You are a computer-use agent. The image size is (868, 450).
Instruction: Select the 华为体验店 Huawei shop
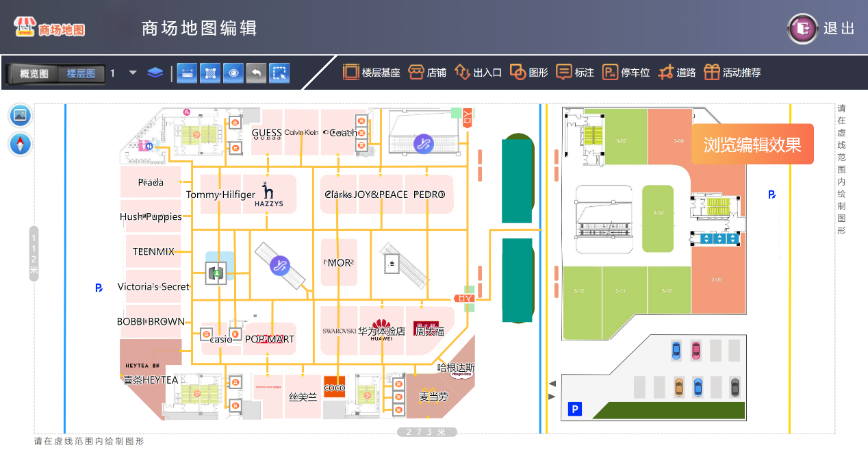[x=381, y=331]
